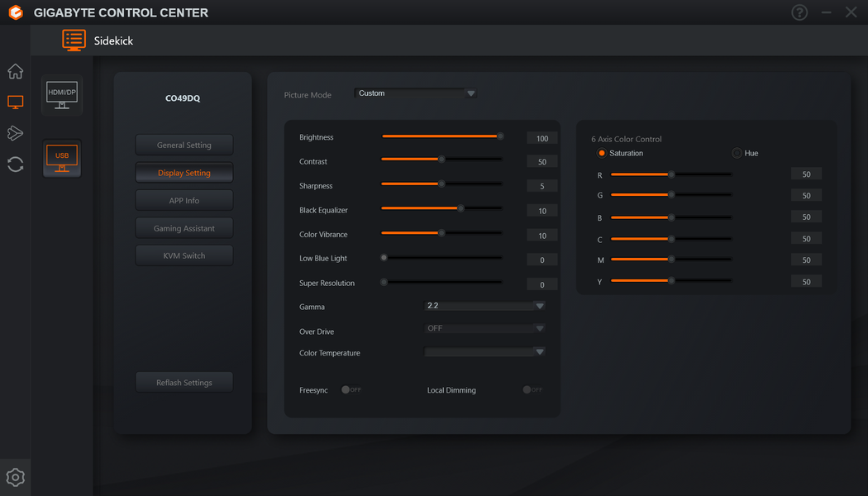Open the Color Temperature dropdown
This screenshot has width=868, height=496.
[x=484, y=351]
